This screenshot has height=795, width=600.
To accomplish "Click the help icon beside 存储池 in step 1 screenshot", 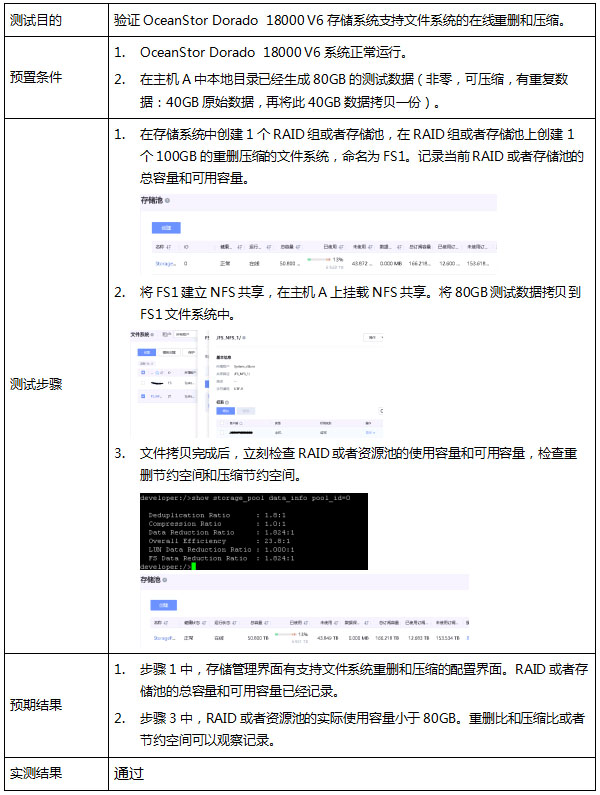I will click(x=167, y=201).
